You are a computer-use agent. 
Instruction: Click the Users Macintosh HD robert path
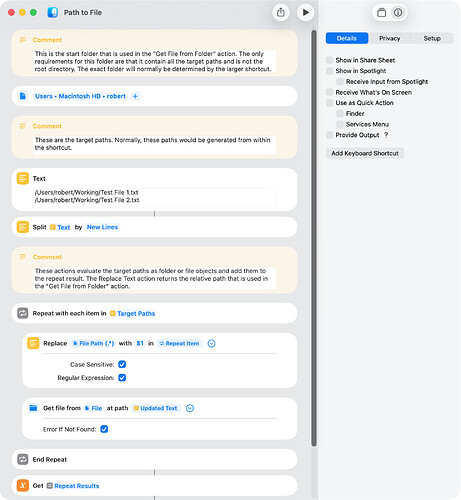(x=80, y=96)
